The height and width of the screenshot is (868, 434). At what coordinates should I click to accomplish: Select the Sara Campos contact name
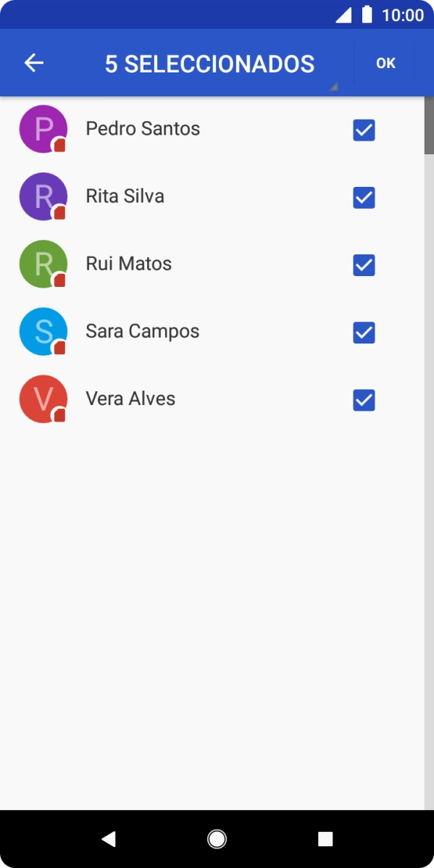[x=142, y=331]
